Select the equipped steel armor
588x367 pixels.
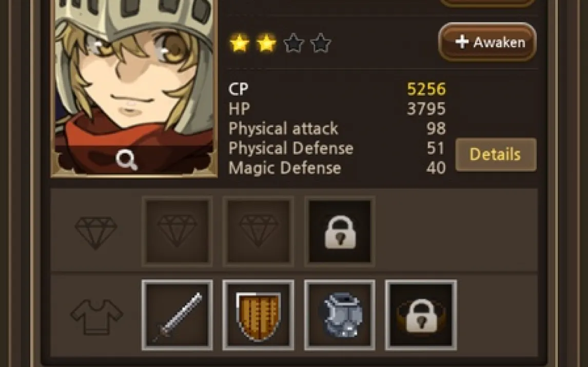coord(340,315)
